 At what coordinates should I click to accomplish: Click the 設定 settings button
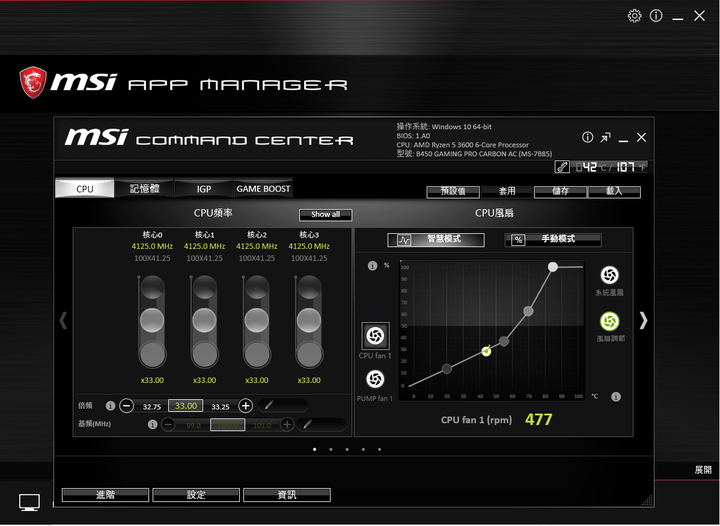coord(196,495)
